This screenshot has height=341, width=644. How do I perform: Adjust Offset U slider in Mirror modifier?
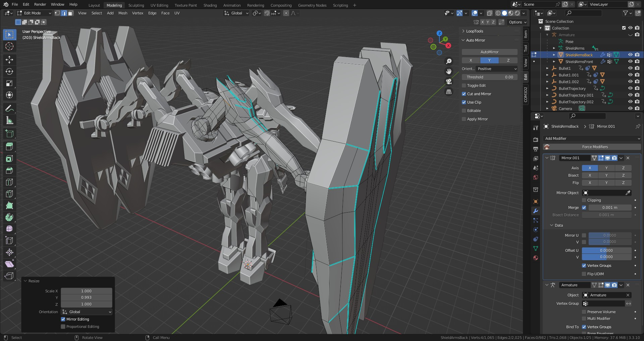[x=606, y=250]
